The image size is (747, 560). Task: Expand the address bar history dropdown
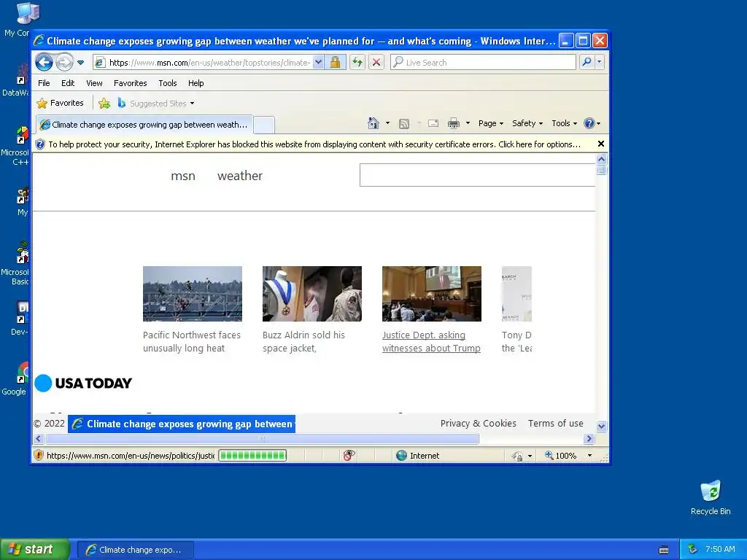click(318, 63)
